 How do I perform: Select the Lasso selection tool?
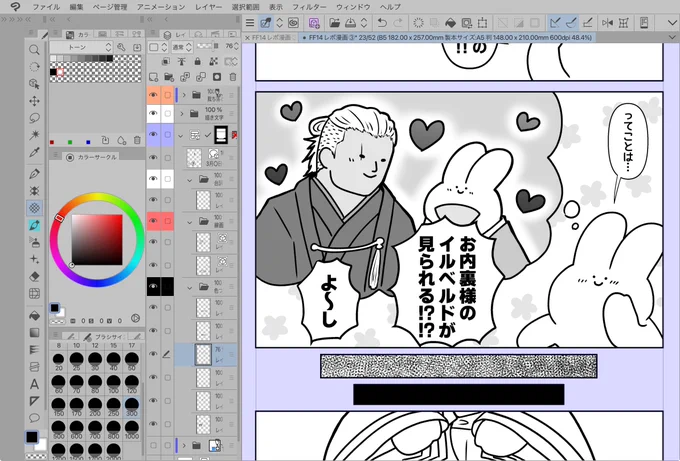tap(34, 118)
